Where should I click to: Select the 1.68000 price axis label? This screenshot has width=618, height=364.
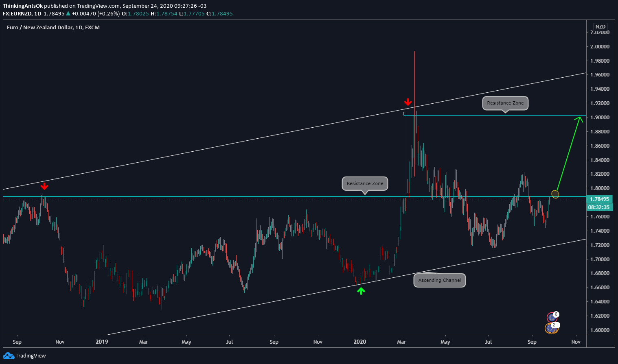[600, 273]
